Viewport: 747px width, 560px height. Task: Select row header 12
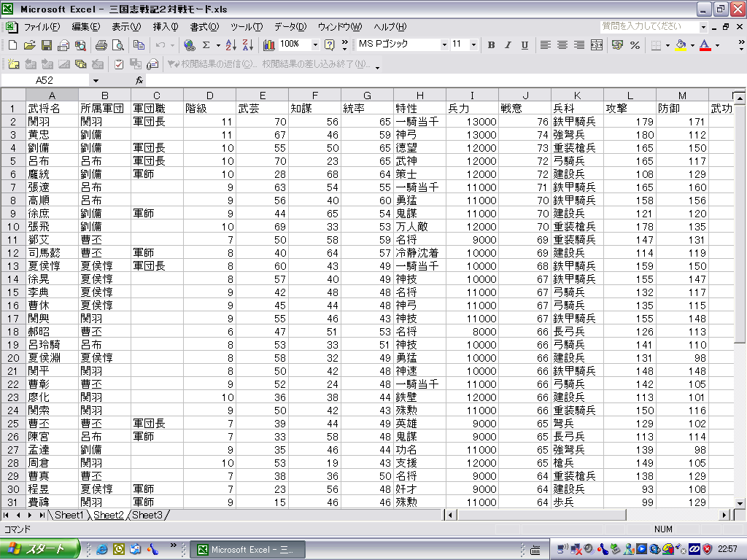pos(13,253)
